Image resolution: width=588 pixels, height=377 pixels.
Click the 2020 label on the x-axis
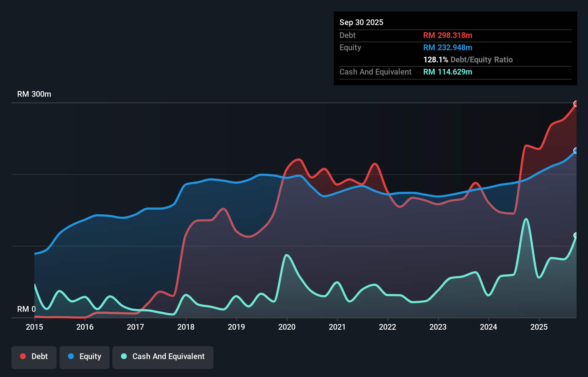click(287, 327)
